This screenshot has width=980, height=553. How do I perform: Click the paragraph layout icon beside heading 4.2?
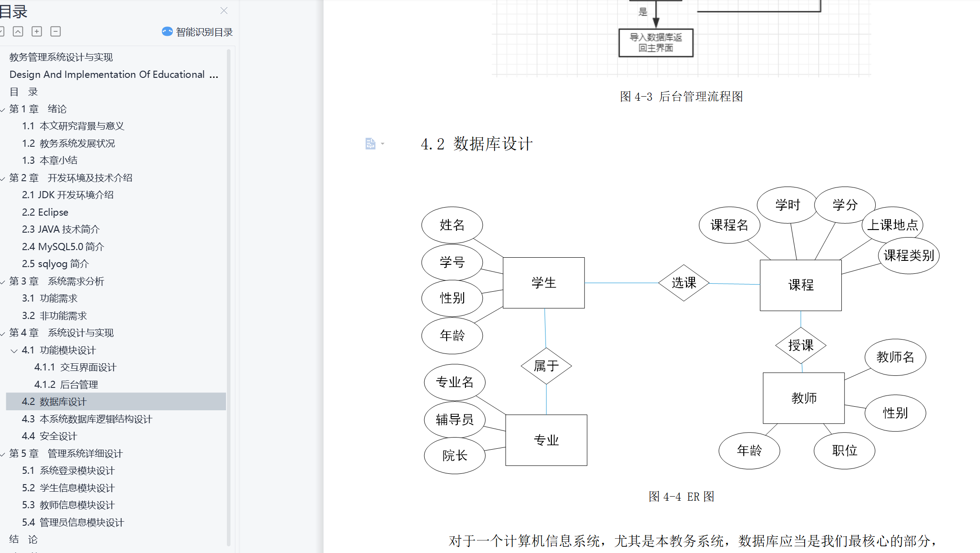(x=370, y=144)
